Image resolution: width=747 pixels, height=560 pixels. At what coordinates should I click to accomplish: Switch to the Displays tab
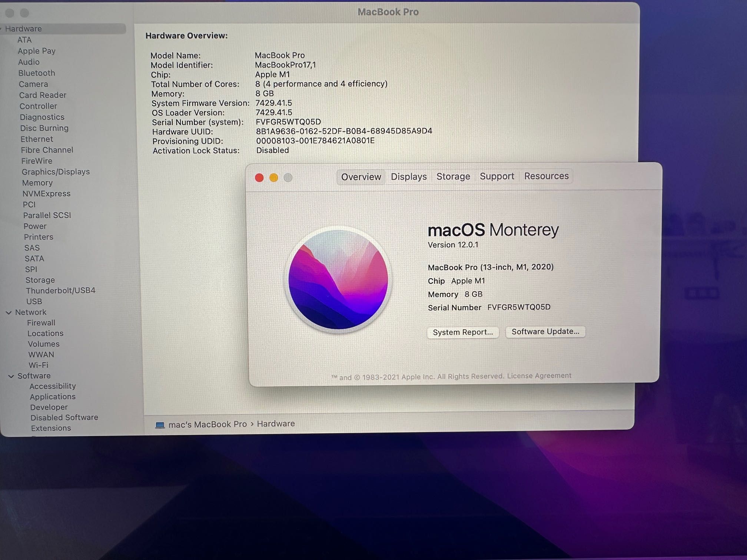409,177
